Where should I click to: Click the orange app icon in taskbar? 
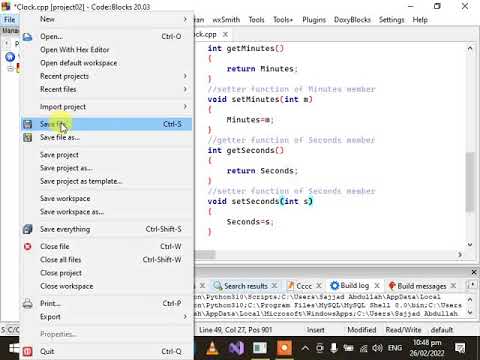pyautogui.click(x=284, y=348)
